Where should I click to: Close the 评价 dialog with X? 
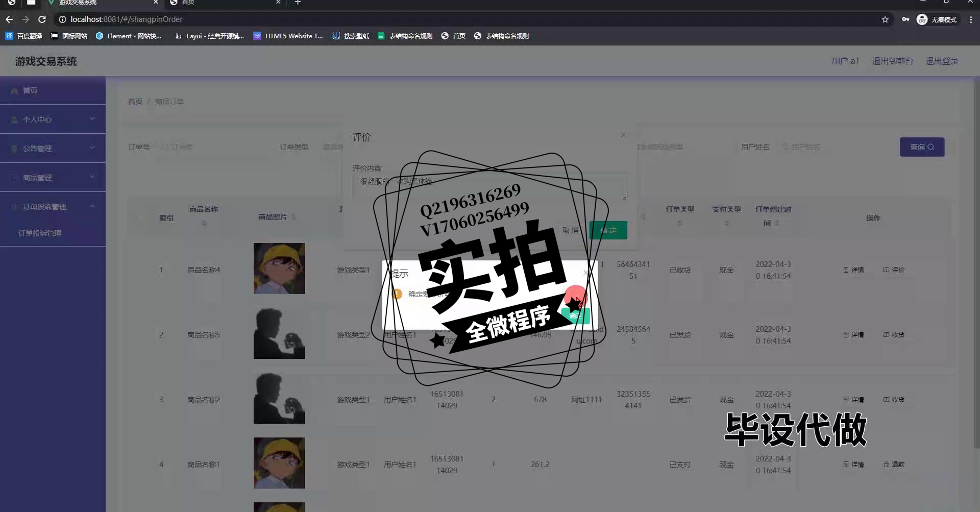[623, 135]
